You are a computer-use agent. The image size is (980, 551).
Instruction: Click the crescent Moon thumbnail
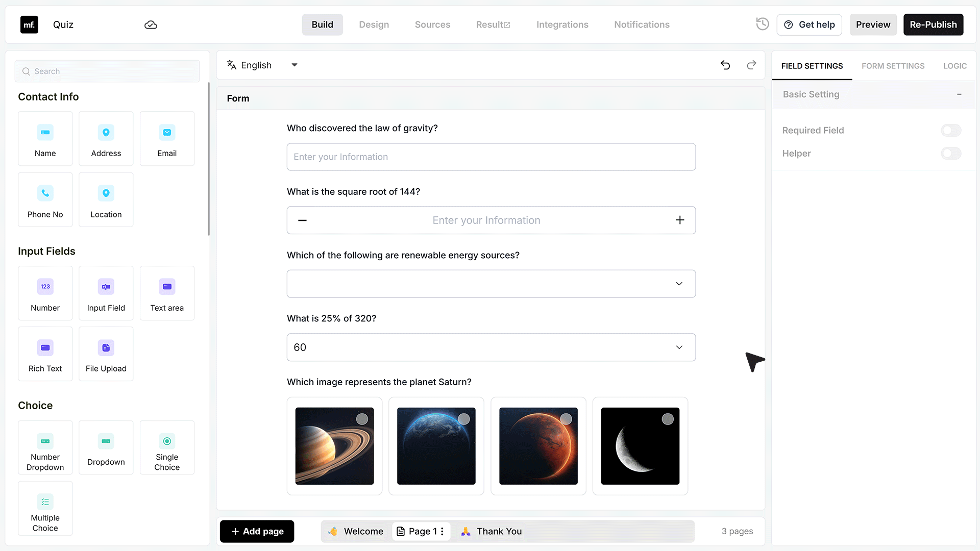(640, 446)
